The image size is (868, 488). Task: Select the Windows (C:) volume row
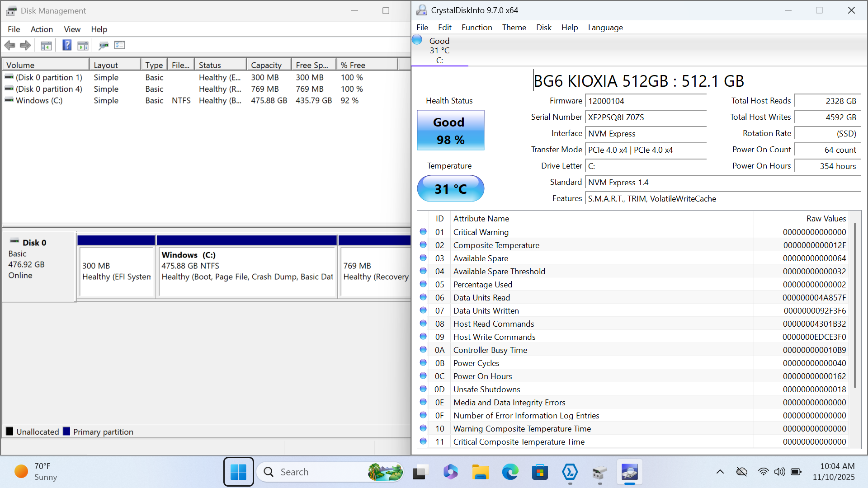39,101
